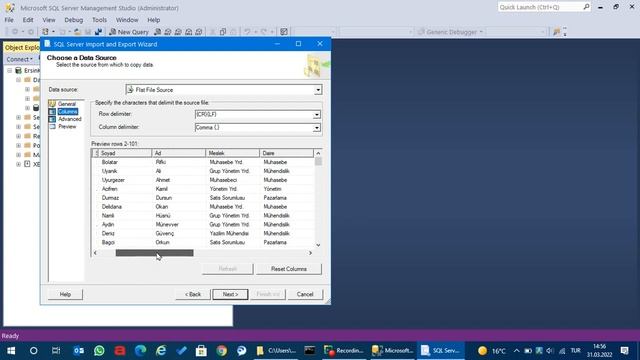Click the Next button

(x=230, y=294)
